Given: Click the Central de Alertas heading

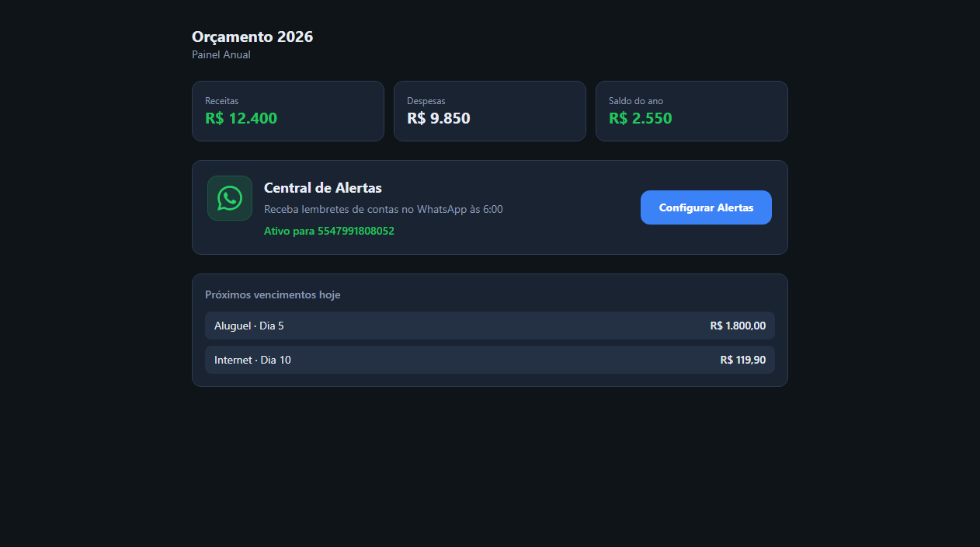Looking at the screenshot, I should point(323,188).
